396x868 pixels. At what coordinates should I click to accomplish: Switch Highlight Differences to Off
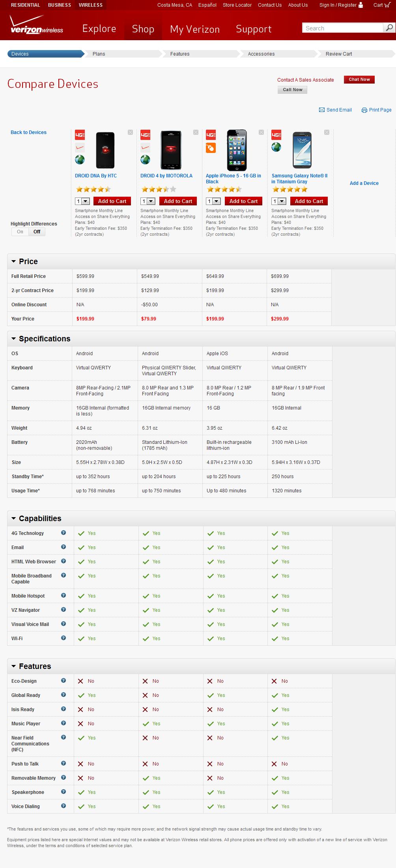click(x=37, y=232)
